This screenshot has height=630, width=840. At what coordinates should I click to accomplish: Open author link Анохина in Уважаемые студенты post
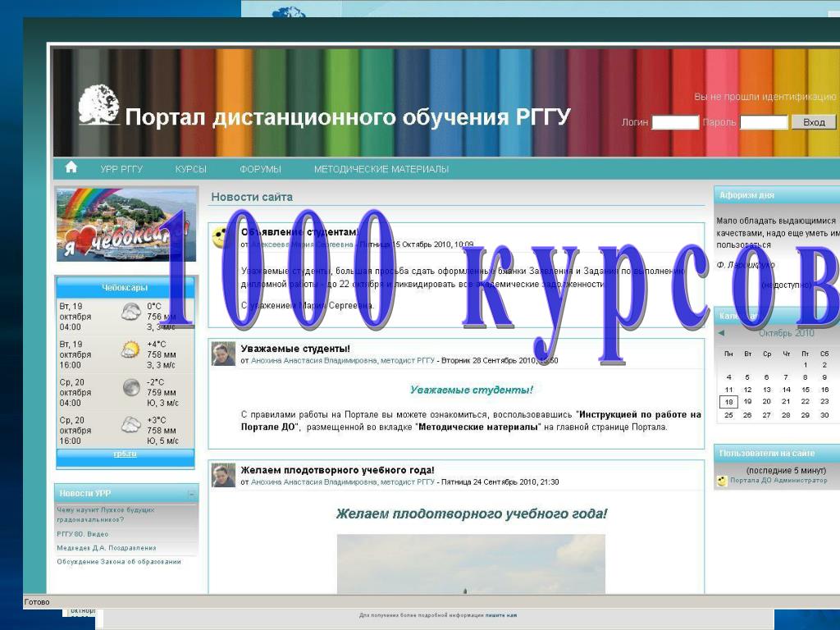pyautogui.click(x=343, y=361)
